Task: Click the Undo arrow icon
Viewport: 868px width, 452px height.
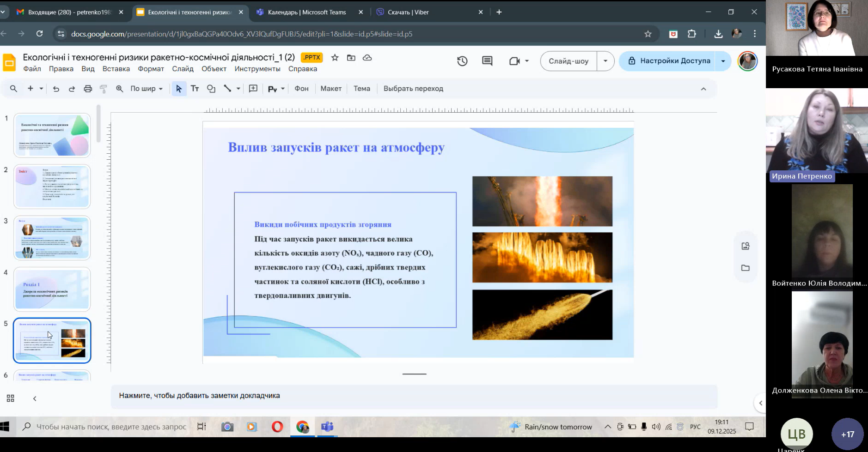Action: coord(56,89)
